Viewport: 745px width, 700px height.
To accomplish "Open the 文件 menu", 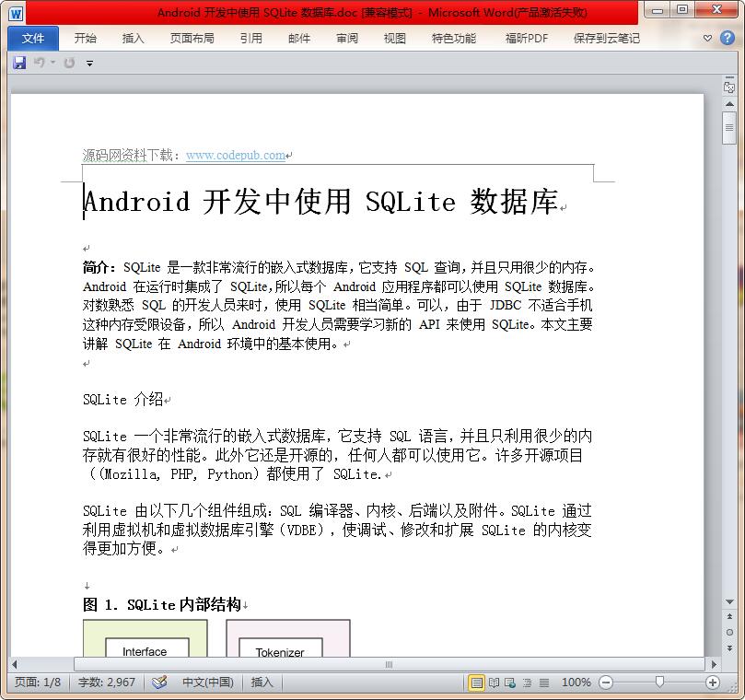I will coord(32,38).
